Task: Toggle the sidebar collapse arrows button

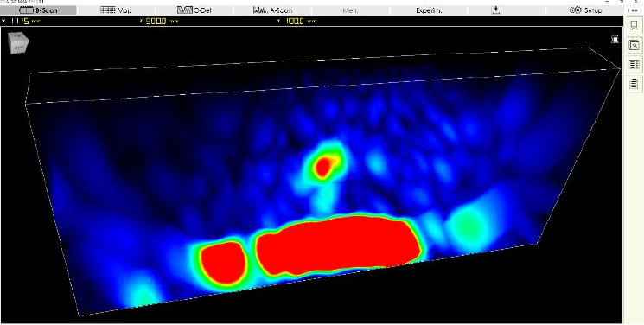Action: click(634, 10)
